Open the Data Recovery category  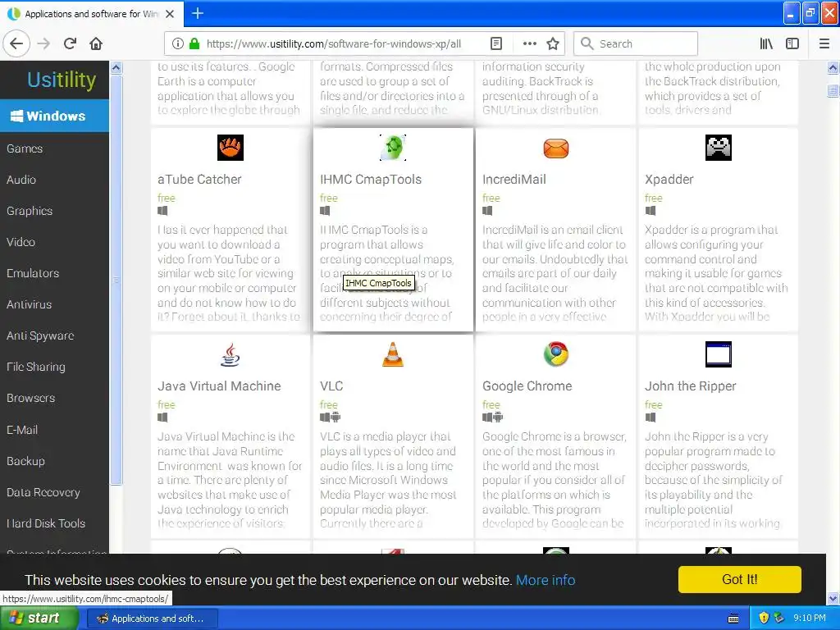click(43, 492)
